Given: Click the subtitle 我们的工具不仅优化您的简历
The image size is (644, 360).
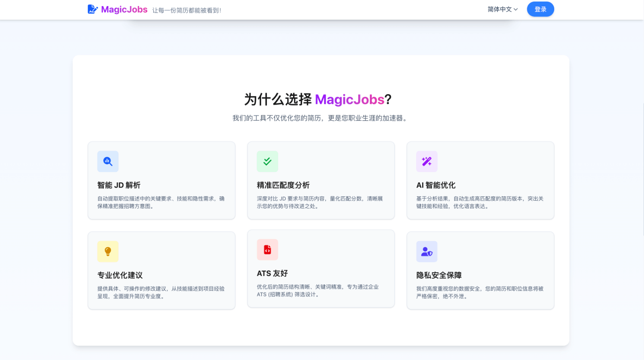Looking at the screenshot, I should [x=320, y=118].
